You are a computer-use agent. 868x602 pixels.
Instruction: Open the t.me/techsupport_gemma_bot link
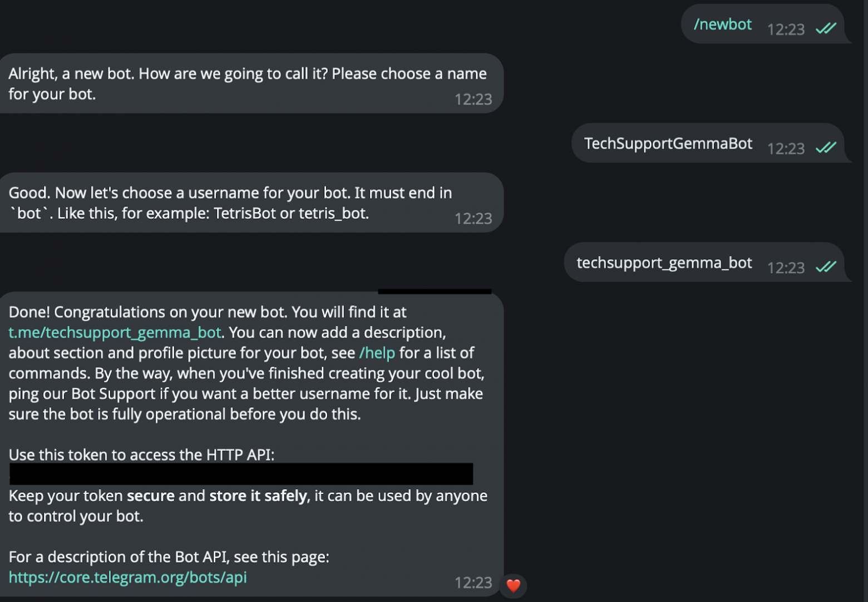pos(114,332)
